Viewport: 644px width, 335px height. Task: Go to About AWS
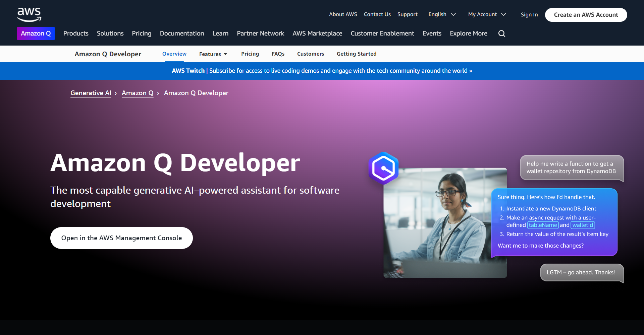point(343,14)
